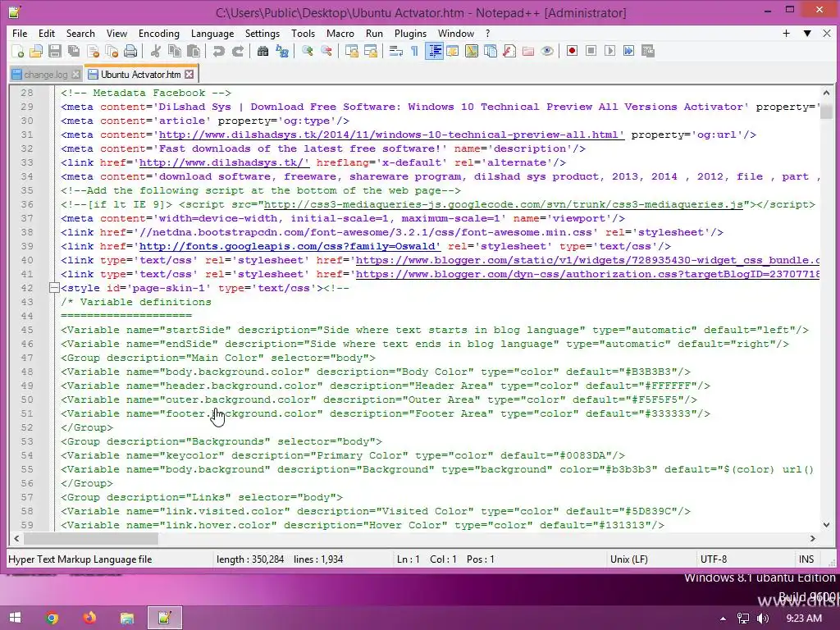Click the windows-10-technical-preview-all.html link
The height and width of the screenshot is (630, 840).
pos(391,135)
